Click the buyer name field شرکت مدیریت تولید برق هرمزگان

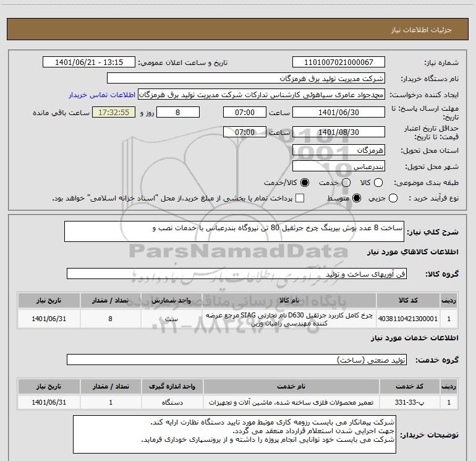[246, 78]
